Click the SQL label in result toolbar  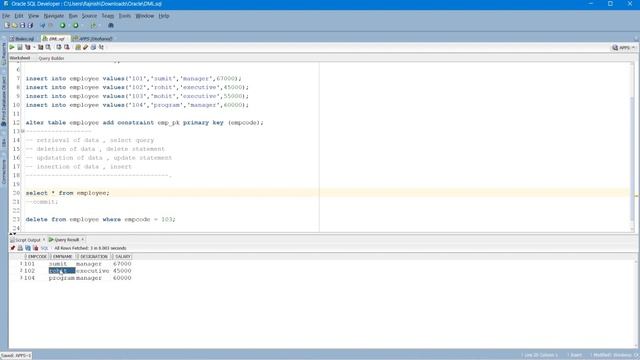point(44,248)
